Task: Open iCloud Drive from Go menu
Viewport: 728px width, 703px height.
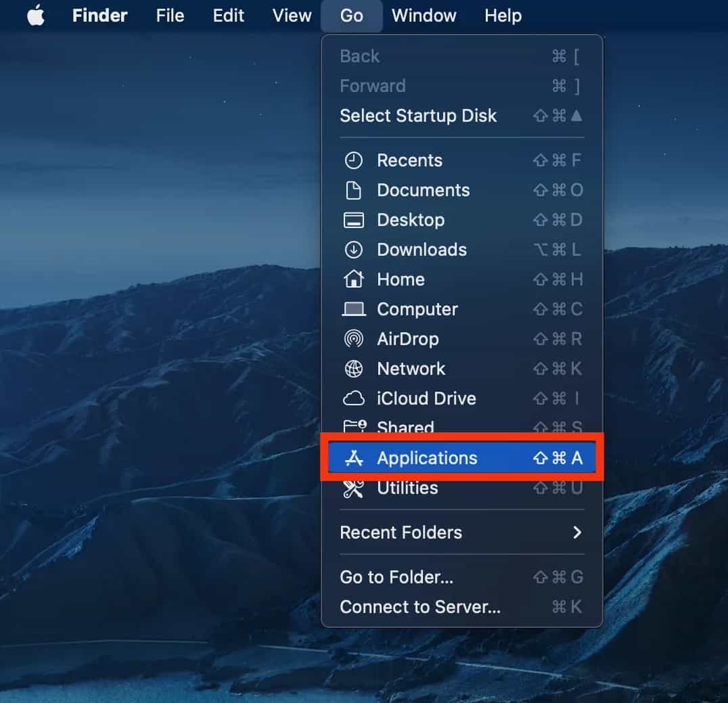Action: [x=462, y=399]
